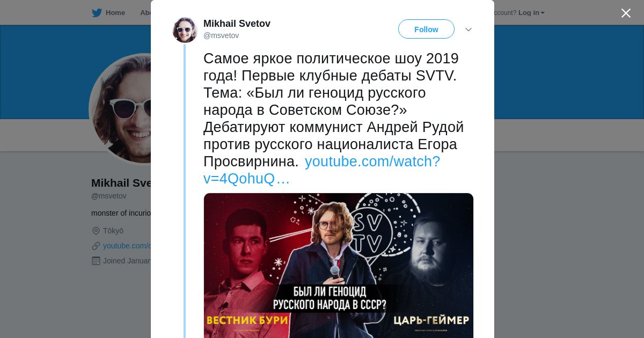
Task: Open Mikhail Svetov name in tweet header
Action: pyautogui.click(x=237, y=24)
